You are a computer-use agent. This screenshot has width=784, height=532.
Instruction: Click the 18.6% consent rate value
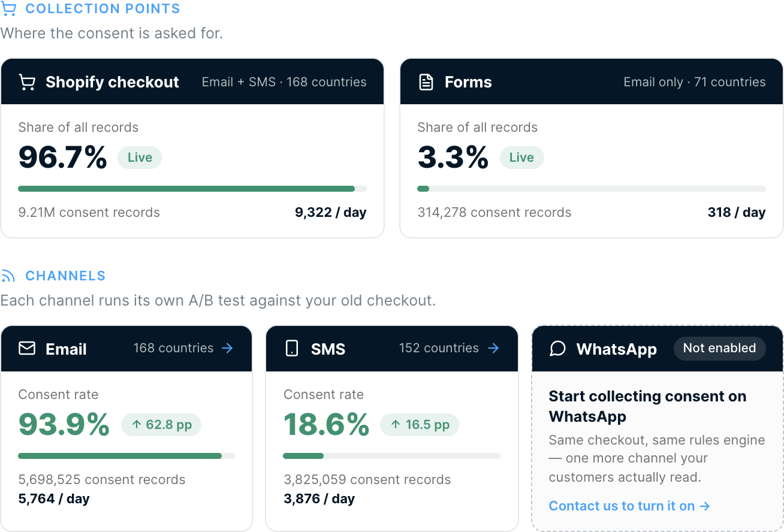(x=326, y=425)
